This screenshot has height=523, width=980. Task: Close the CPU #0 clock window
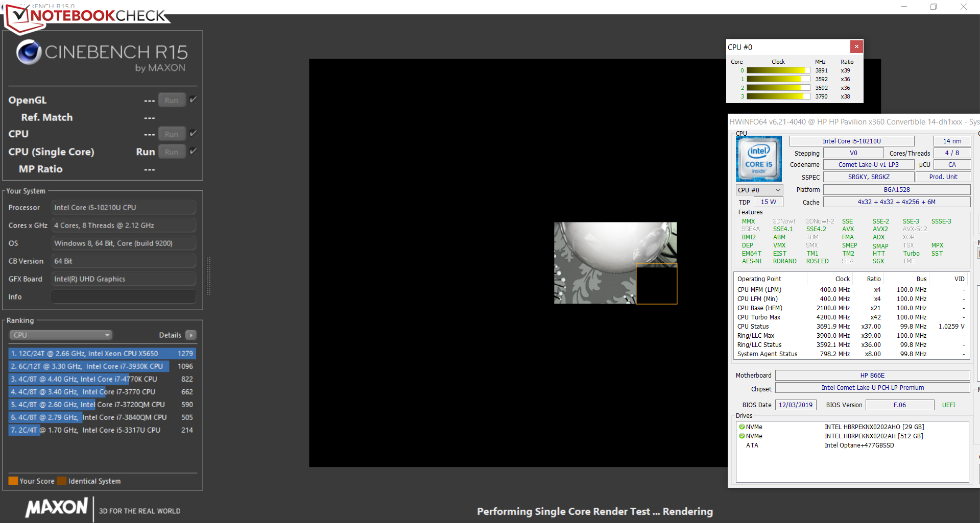click(856, 47)
